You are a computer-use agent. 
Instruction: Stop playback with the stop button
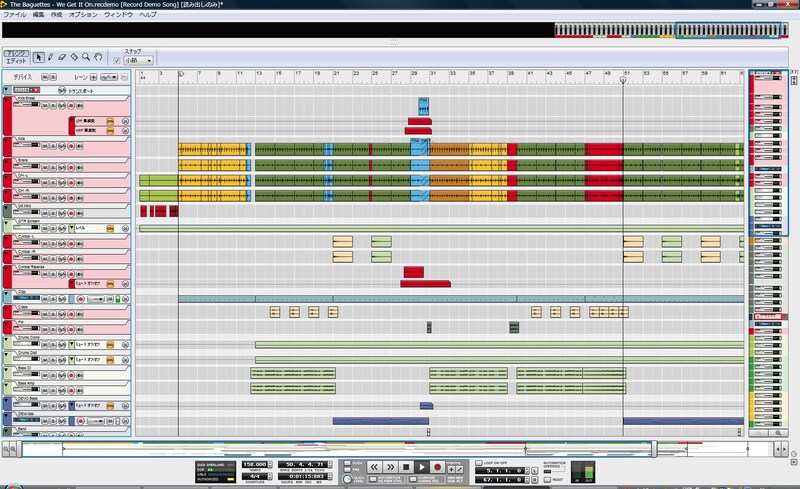(x=406, y=467)
